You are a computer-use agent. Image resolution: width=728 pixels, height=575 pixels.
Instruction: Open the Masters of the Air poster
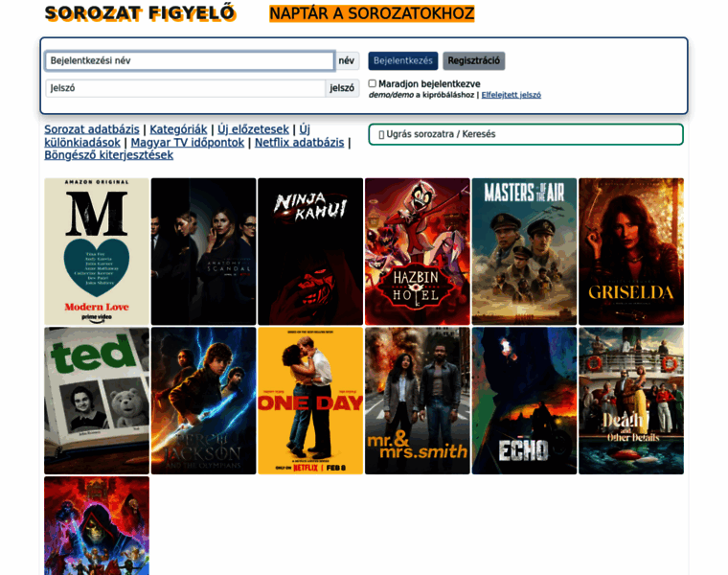[524, 251]
